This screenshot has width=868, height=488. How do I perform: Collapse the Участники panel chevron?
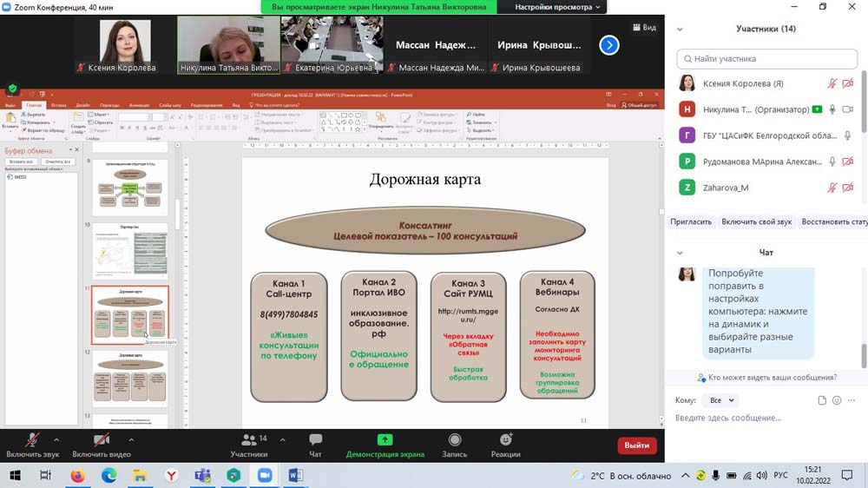(681, 29)
